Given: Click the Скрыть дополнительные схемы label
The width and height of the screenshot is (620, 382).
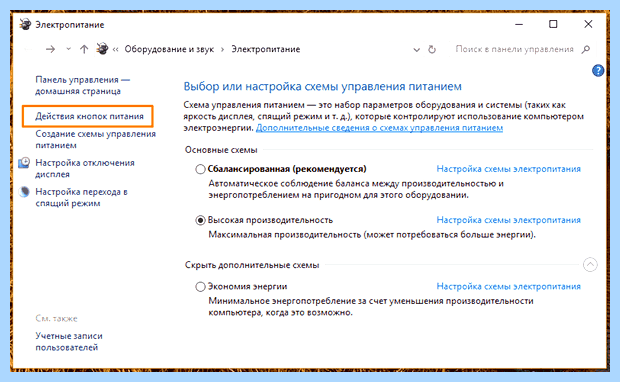Looking at the screenshot, I should pos(252,265).
